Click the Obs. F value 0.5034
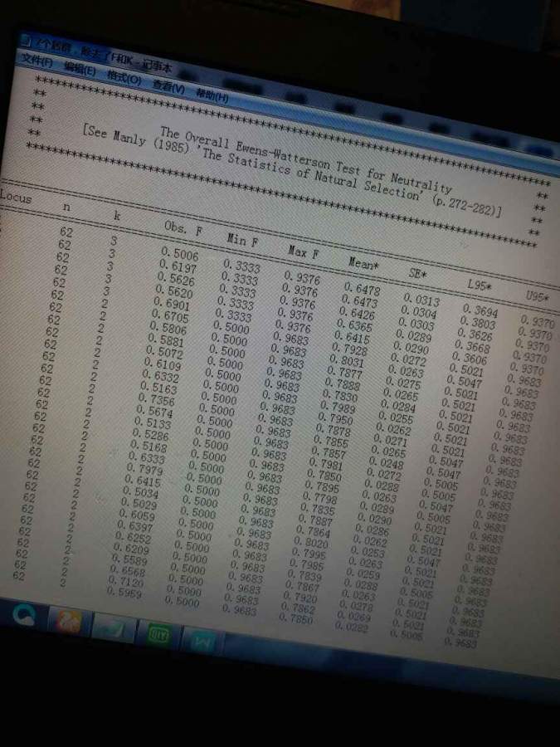The height and width of the screenshot is (747, 560). coord(141,491)
